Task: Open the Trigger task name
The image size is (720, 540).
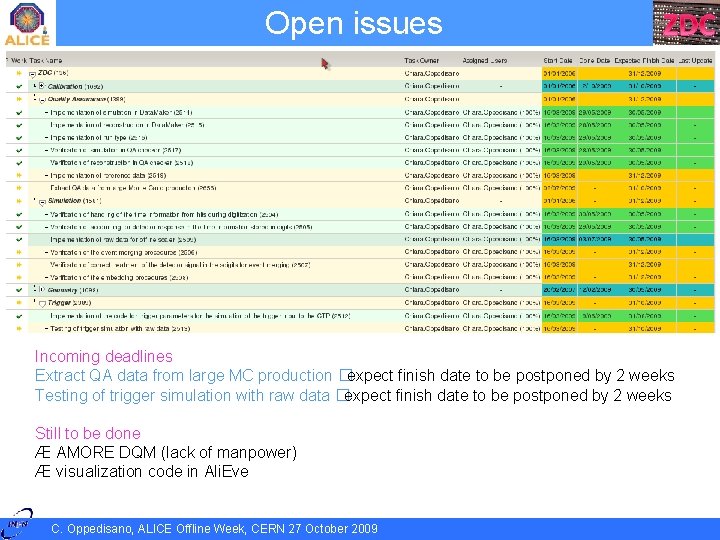Action: point(69,303)
